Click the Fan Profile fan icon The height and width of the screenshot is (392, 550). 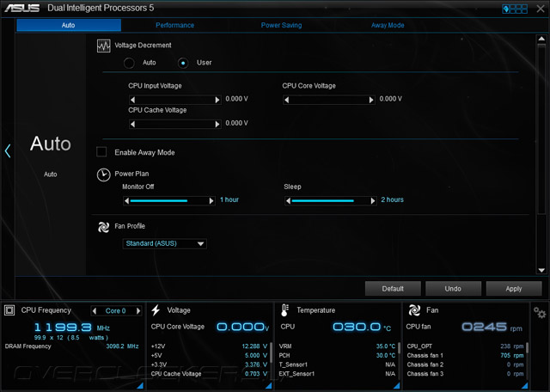(103, 227)
